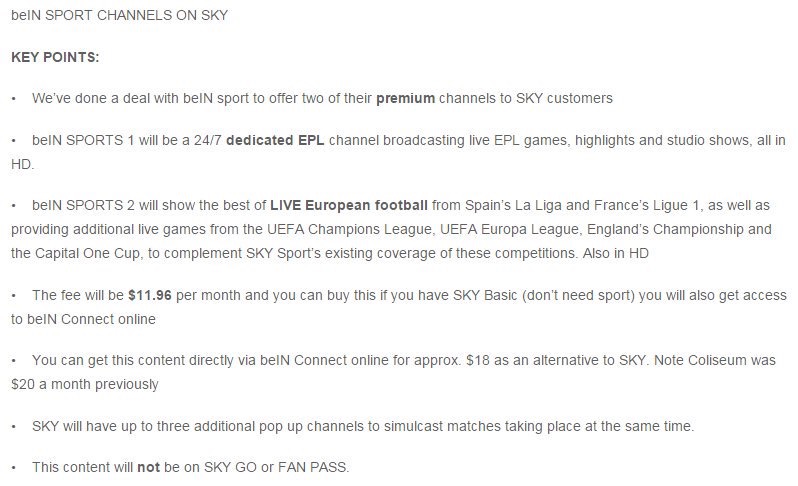Click the bold LIVE European football text
Image resolution: width=798 pixels, height=486 pixels.
coord(349,205)
